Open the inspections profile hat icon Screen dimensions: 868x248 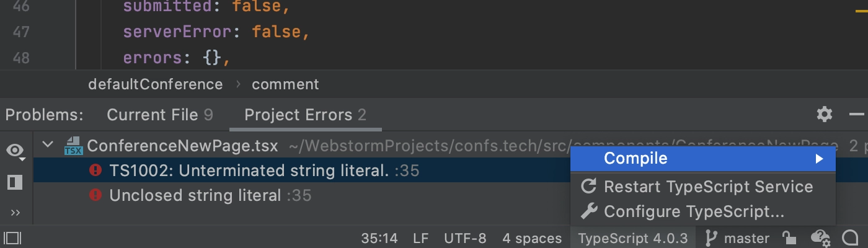click(x=820, y=238)
